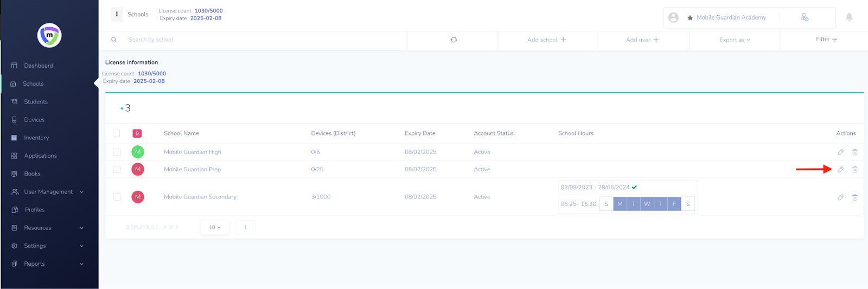Click the red 0 selected-count badge

click(137, 133)
